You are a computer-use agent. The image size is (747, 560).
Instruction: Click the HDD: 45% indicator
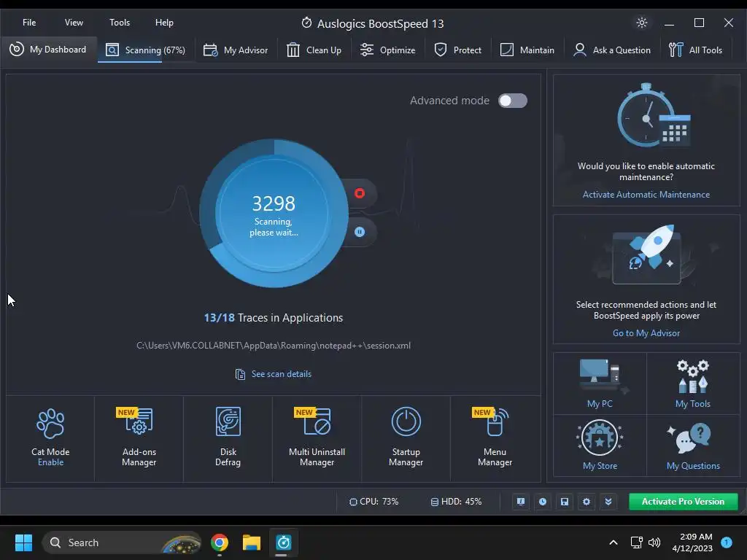point(456,502)
